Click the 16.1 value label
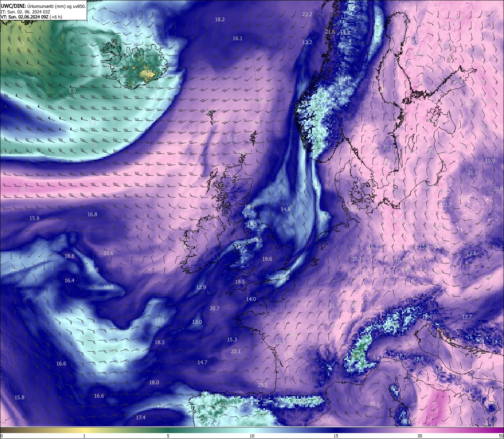Image resolution: width=504 pixels, height=439 pixels. pos(237,38)
